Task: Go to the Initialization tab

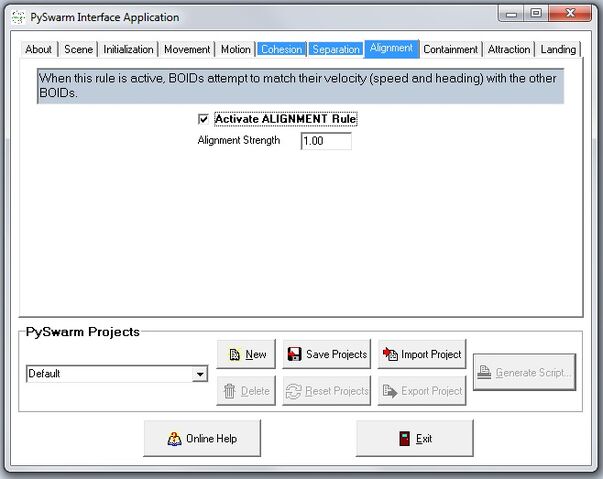Action: (x=128, y=50)
